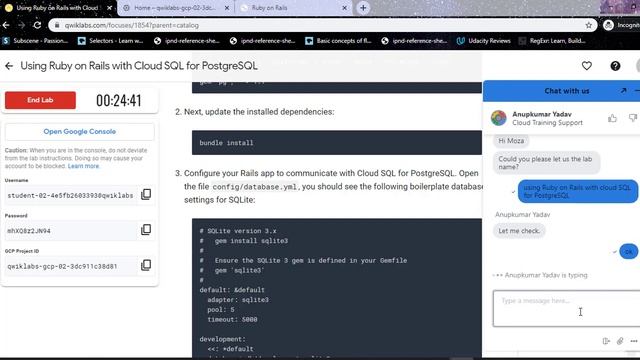The height and width of the screenshot is (360, 640).
Task: Click the Chat with us header
Action: [567, 91]
